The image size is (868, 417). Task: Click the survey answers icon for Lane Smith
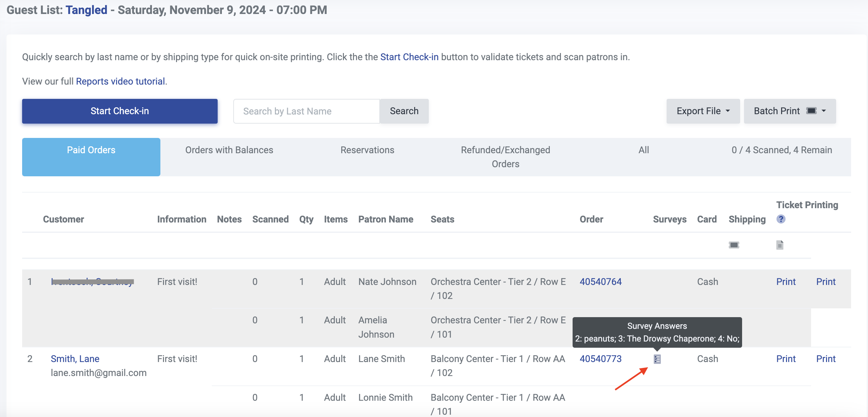[x=657, y=359]
